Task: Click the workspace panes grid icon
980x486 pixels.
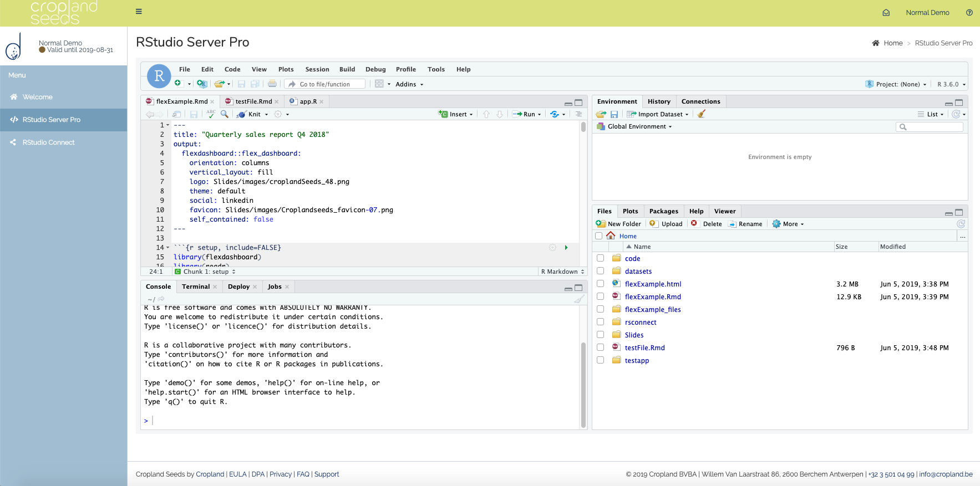Action: 379,84
